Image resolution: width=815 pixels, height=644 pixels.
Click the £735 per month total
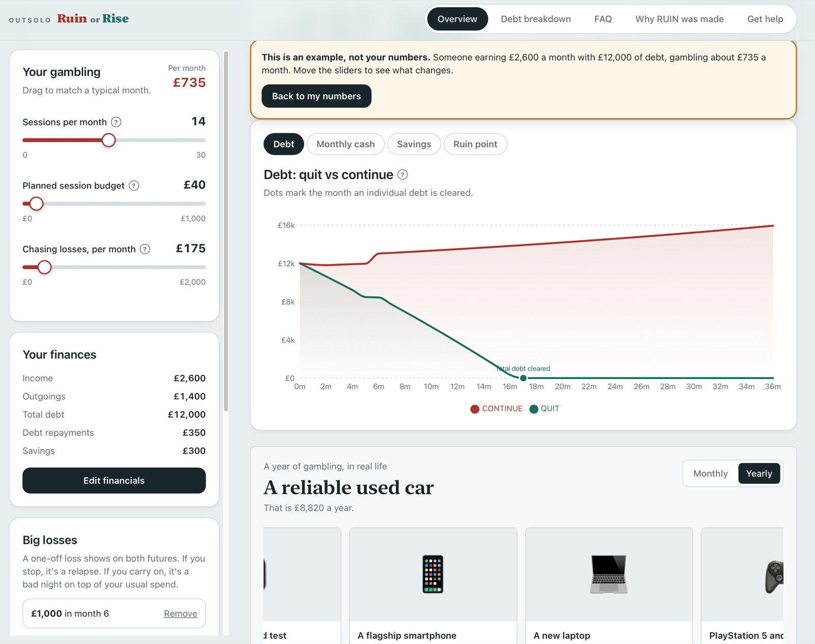pos(189,83)
